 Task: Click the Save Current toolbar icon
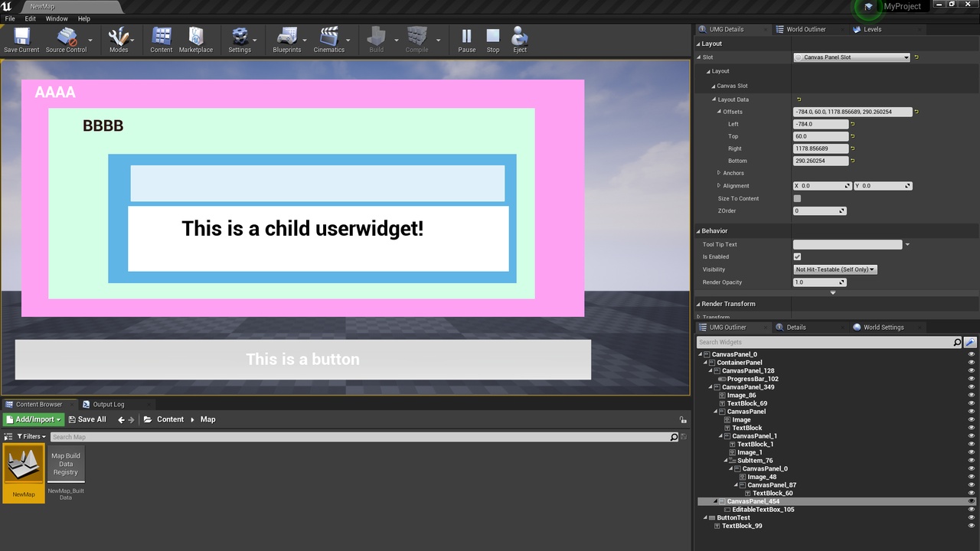pyautogui.click(x=21, y=40)
